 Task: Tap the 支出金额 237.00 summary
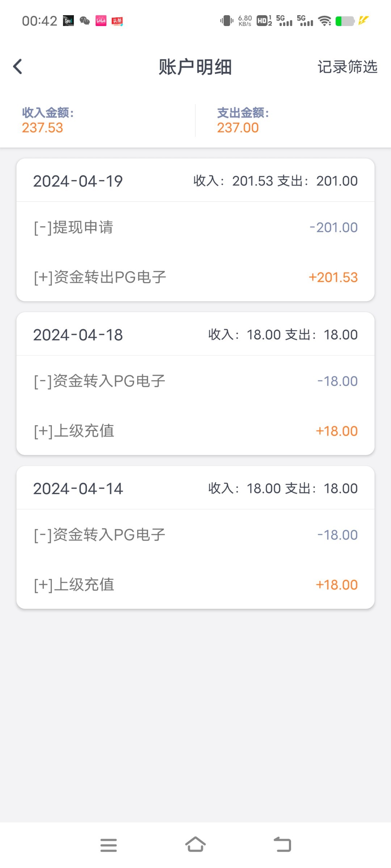coord(243,121)
